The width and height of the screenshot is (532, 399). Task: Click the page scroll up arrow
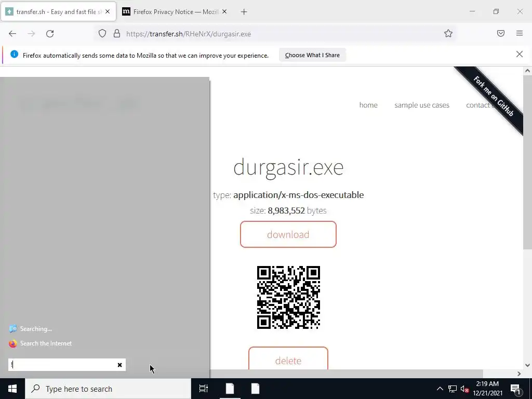click(527, 71)
